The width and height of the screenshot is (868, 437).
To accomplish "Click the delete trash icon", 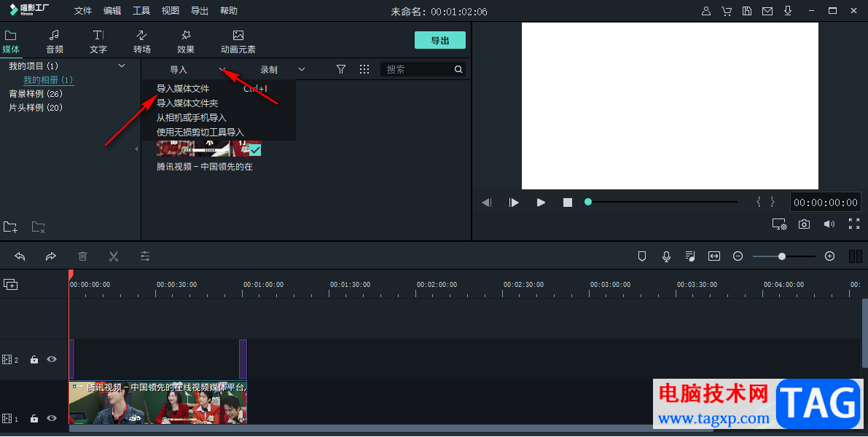I will click(82, 256).
